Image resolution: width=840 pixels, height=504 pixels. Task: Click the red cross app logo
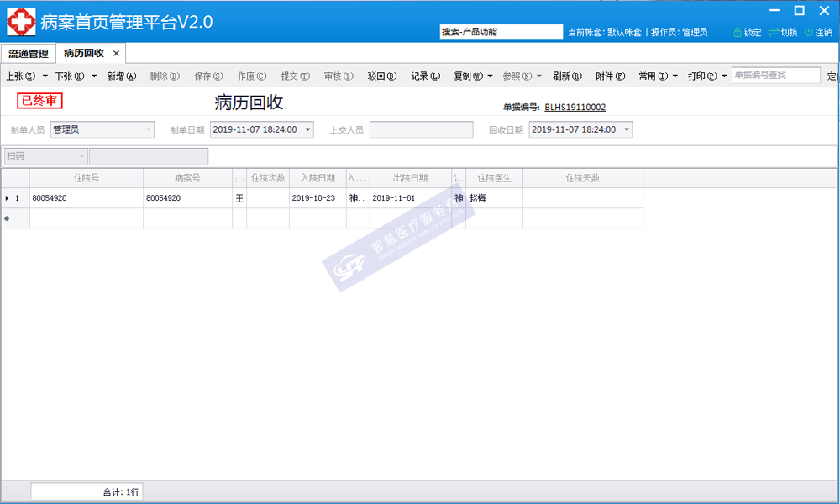tap(21, 22)
